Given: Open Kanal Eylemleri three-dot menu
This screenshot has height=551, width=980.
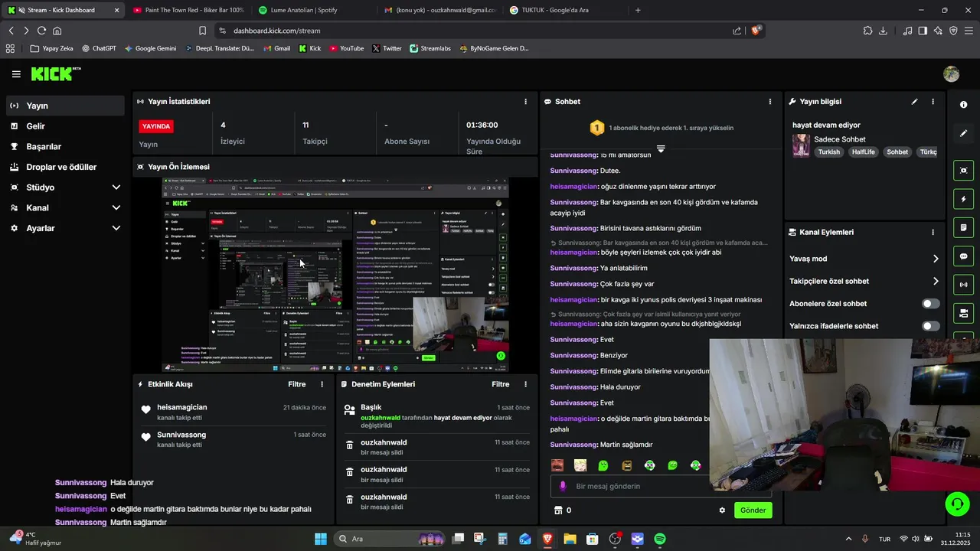Looking at the screenshot, I should point(933,232).
